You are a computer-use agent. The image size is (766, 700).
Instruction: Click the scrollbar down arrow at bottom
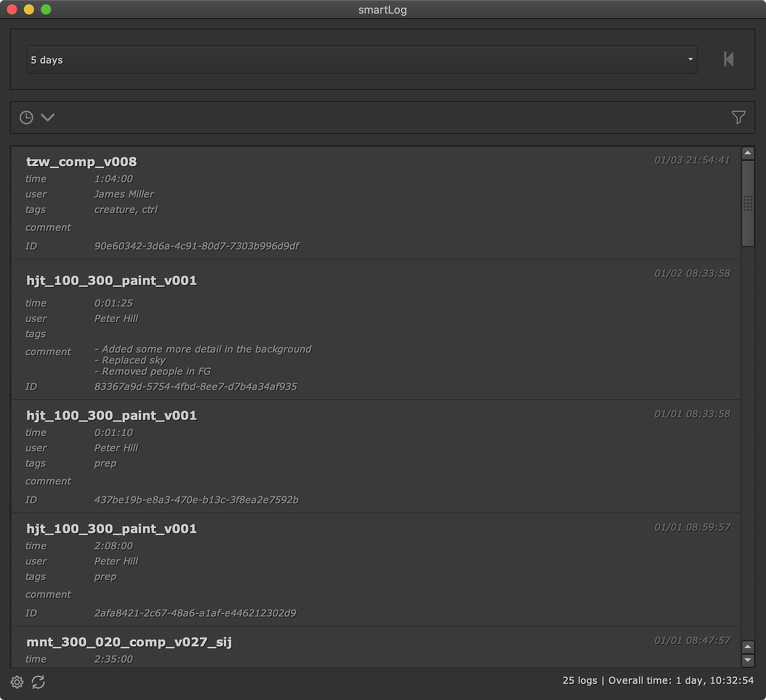(748, 660)
